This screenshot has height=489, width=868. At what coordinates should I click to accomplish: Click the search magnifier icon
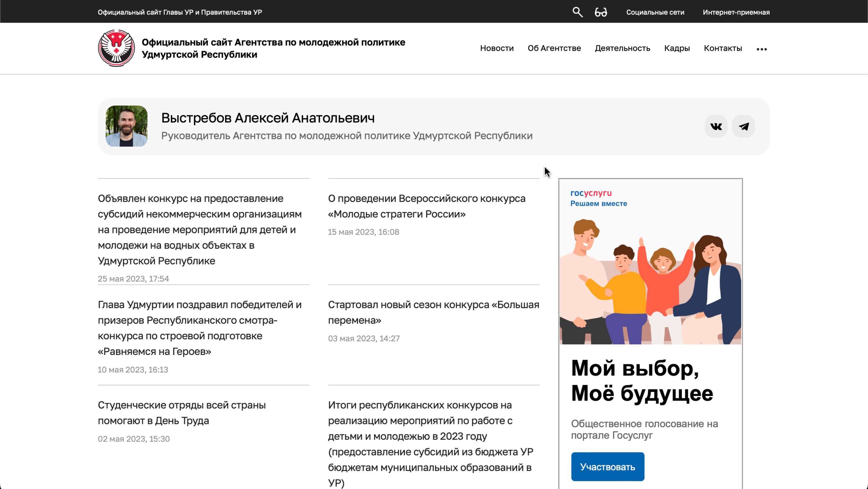[577, 12]
